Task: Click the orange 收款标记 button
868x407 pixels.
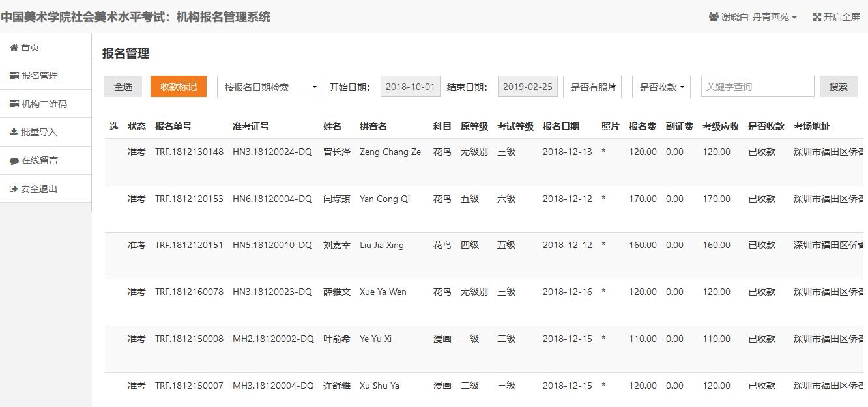Action: 179,87
